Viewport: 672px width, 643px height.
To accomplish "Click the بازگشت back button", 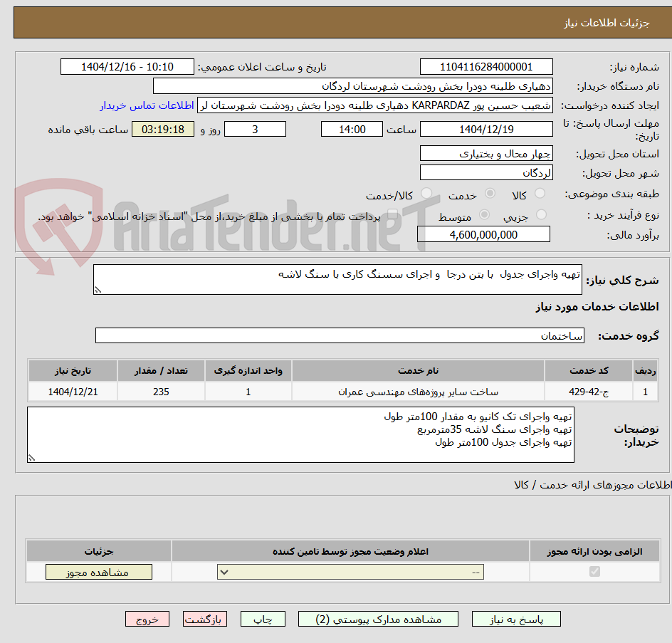I will tap(204, 619).
